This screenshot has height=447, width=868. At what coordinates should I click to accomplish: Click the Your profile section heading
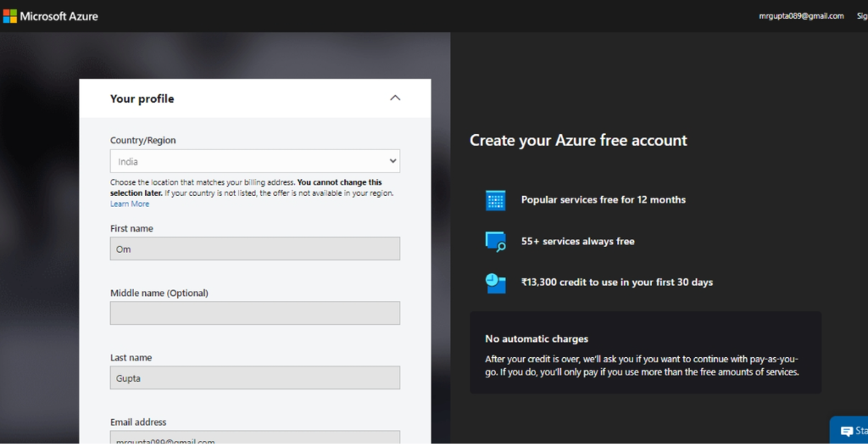coord(142,99)
